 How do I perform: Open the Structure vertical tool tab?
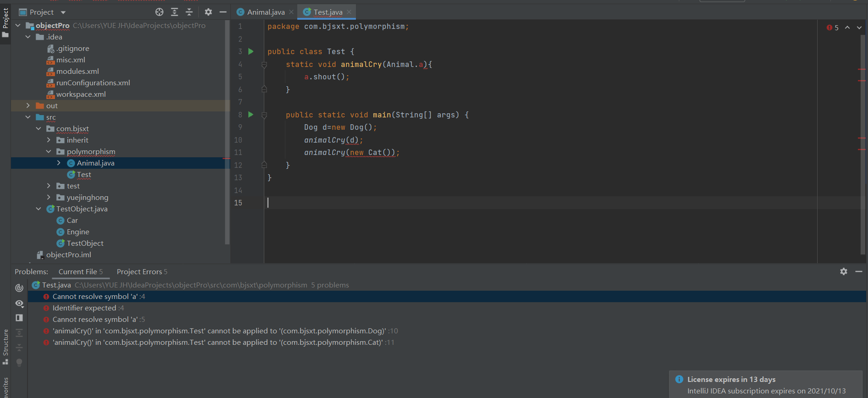[x=5, y=346]
